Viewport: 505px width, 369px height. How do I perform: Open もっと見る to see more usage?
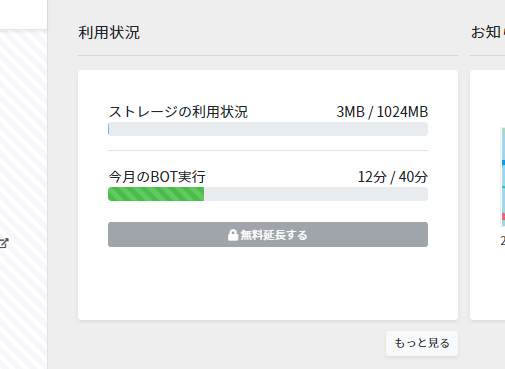(422, 343)
